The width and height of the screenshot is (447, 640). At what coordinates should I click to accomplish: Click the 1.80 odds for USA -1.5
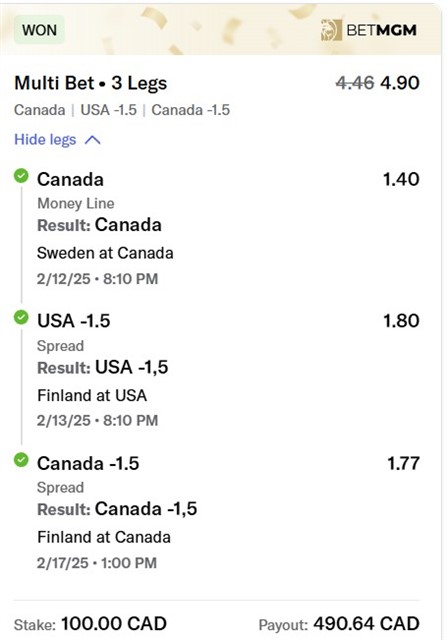pos(401,321)
